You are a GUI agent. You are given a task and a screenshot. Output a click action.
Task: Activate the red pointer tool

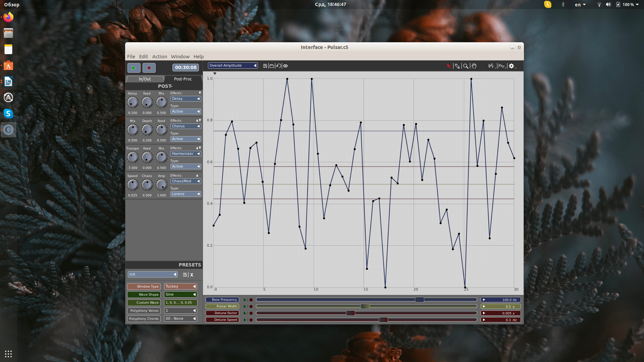click(x=448, y=66)
